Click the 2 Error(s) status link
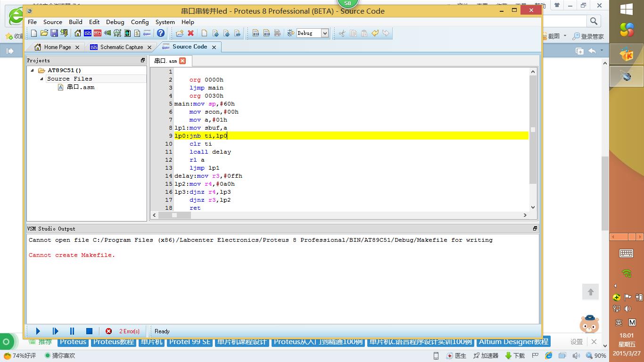644x362 pixels. [129, 331]
